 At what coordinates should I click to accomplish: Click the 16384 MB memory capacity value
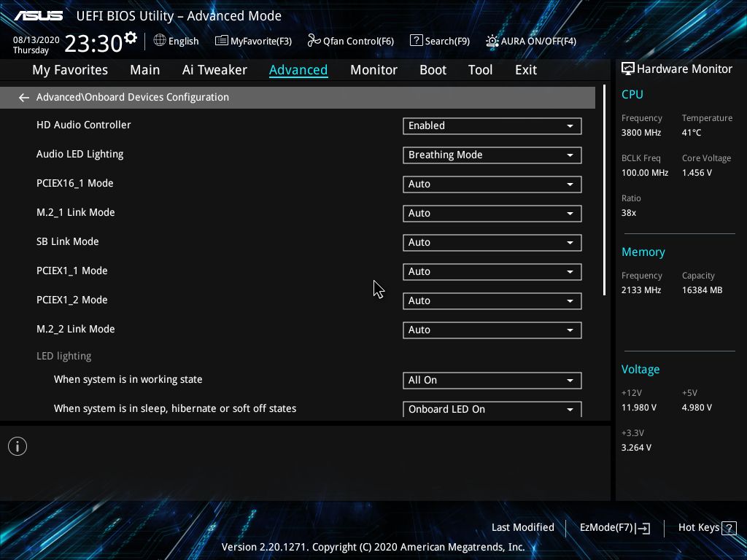[x=703, y=290]
